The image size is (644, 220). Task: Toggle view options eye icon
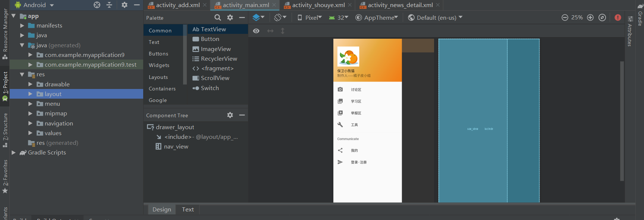pos(256,31)
